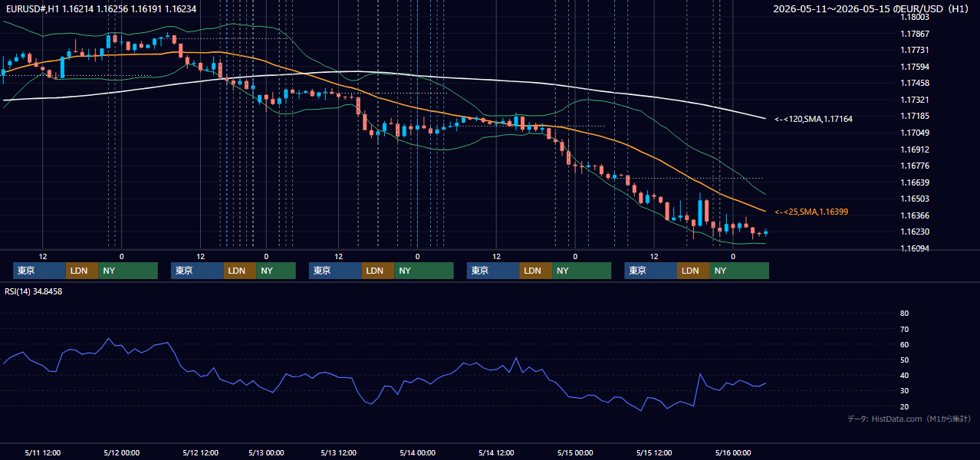Click the RSI scale value 70

tap(904, 329)
